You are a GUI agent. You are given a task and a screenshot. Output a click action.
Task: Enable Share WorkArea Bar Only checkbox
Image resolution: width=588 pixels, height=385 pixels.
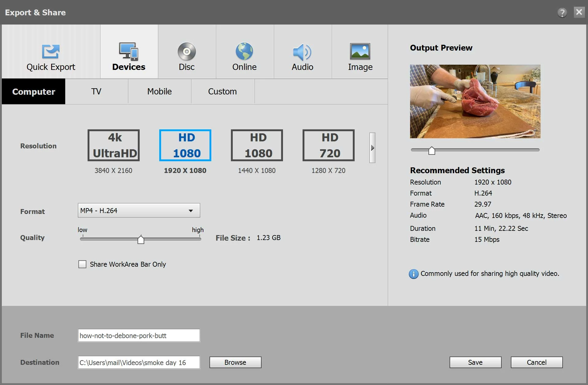click(82, 264)
